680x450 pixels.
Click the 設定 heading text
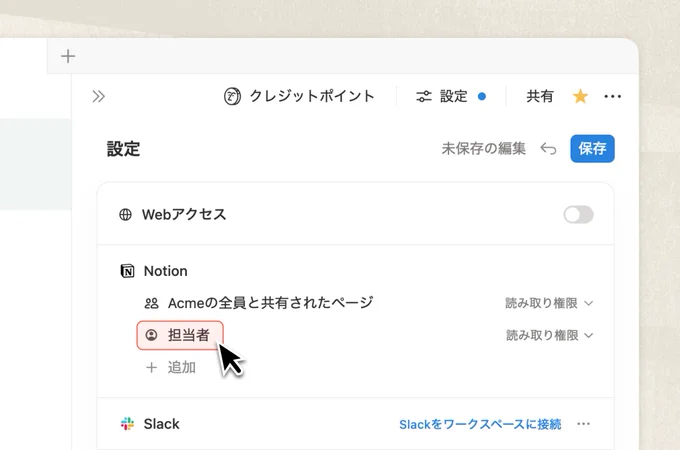click(x=124, y=149)
